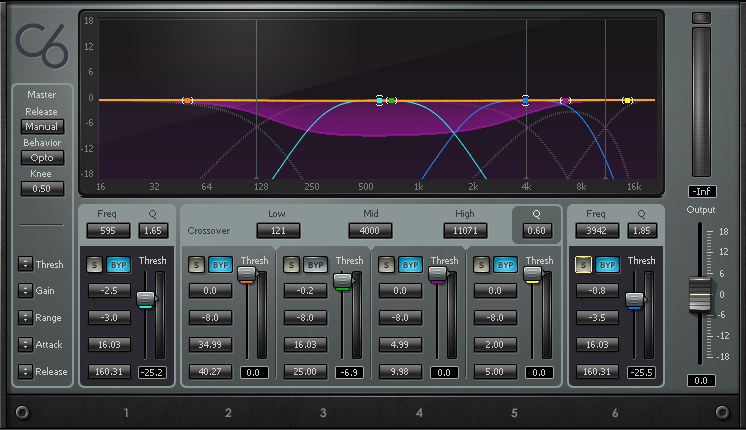Click the Master Gain arrow control
This screenshot has height=430, width=746.
(24, 291)
